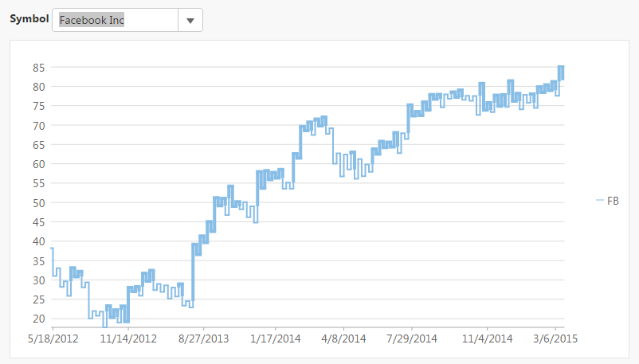
Task: Click the 55 value axis label
Action: (39, 183)
